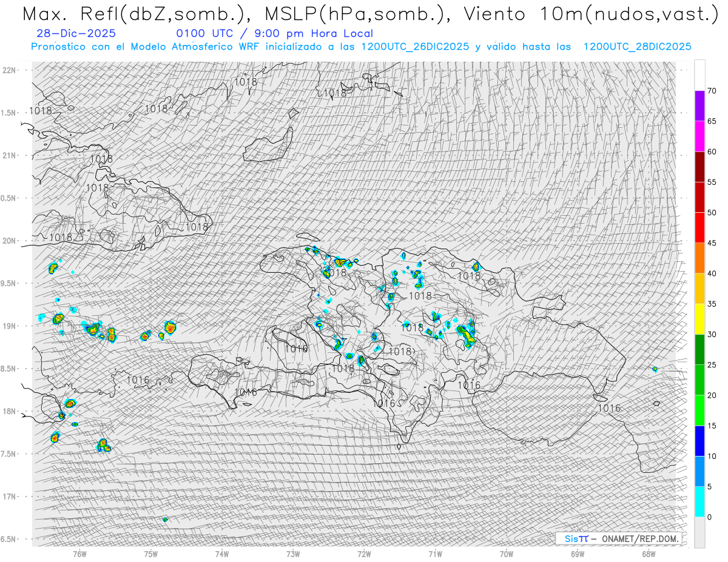Click the '1.5N' latitude tick label
This screenshot has height=562, width=728.
(9, 113)
